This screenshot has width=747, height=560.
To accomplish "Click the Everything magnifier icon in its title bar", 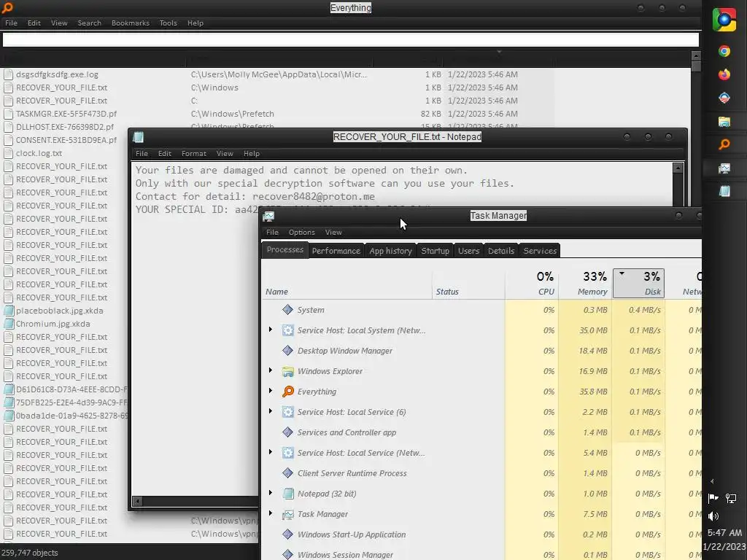I will [x=7, y=7].
